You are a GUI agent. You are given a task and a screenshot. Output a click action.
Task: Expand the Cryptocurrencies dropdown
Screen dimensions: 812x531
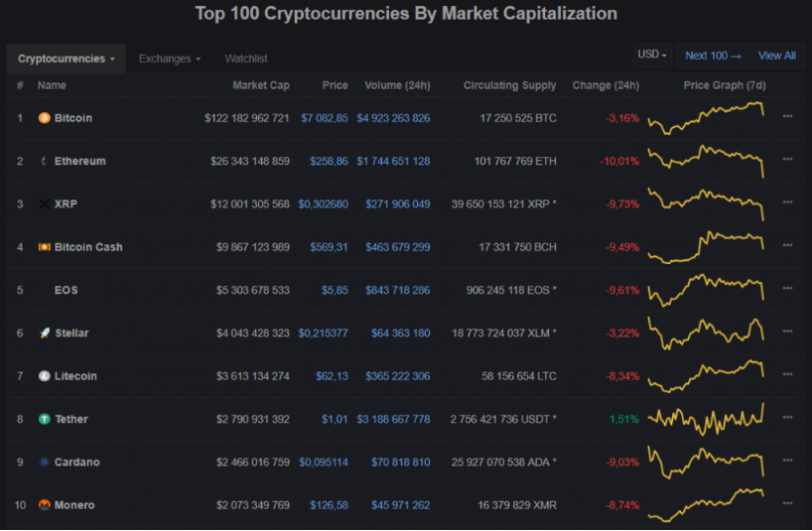(67, 59)
